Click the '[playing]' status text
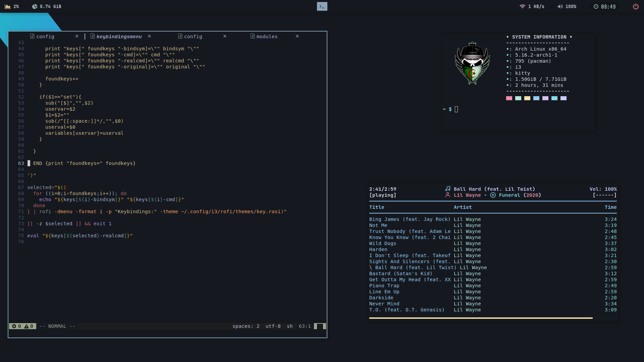 click(383, 195)
